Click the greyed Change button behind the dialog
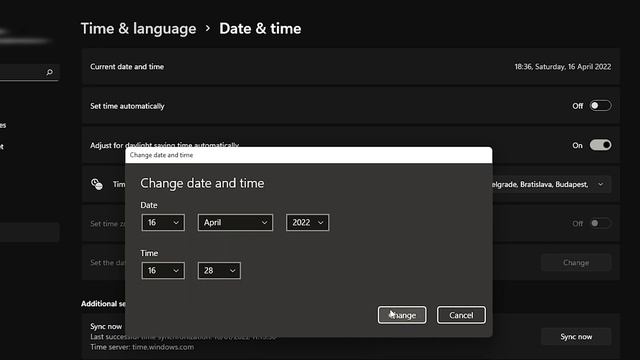The image size is (640, 360). click(x=576, y=262)
